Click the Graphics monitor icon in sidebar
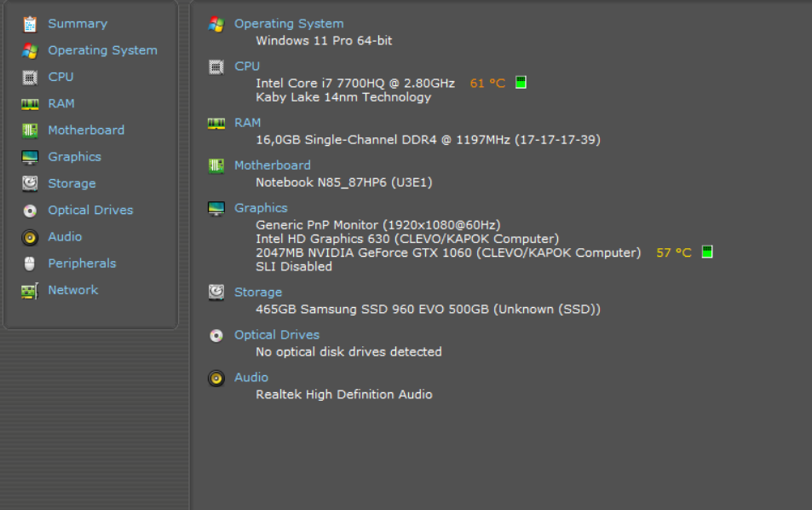The image size is (812, 510). tap(30, 157)
